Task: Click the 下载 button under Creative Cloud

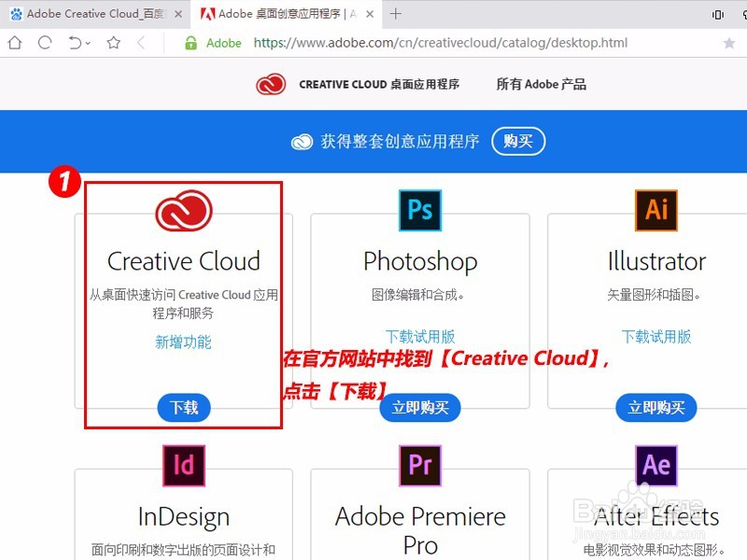Action: (183, 408)
